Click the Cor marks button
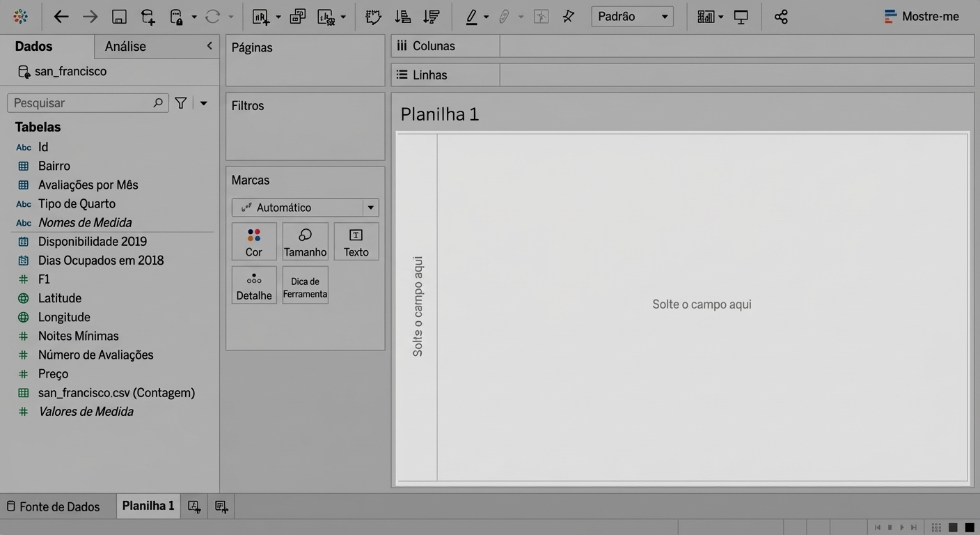980x535 pixels. (254, 242)
